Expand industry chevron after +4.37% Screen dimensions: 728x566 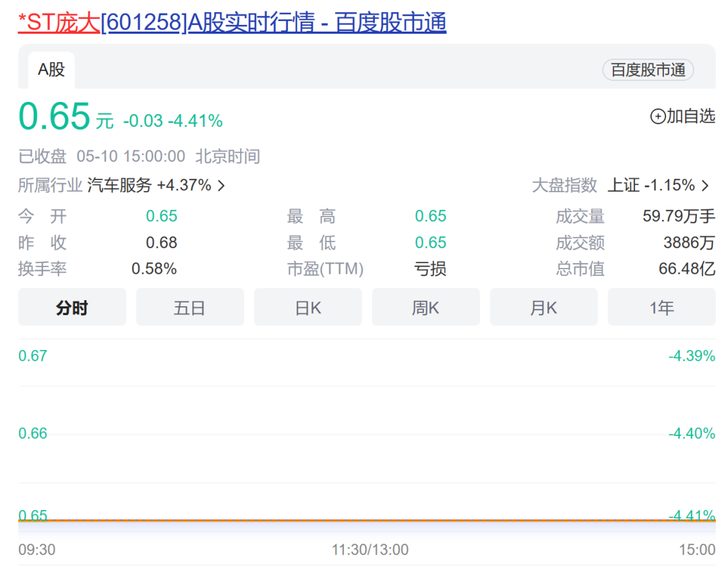tap(222, 186)
